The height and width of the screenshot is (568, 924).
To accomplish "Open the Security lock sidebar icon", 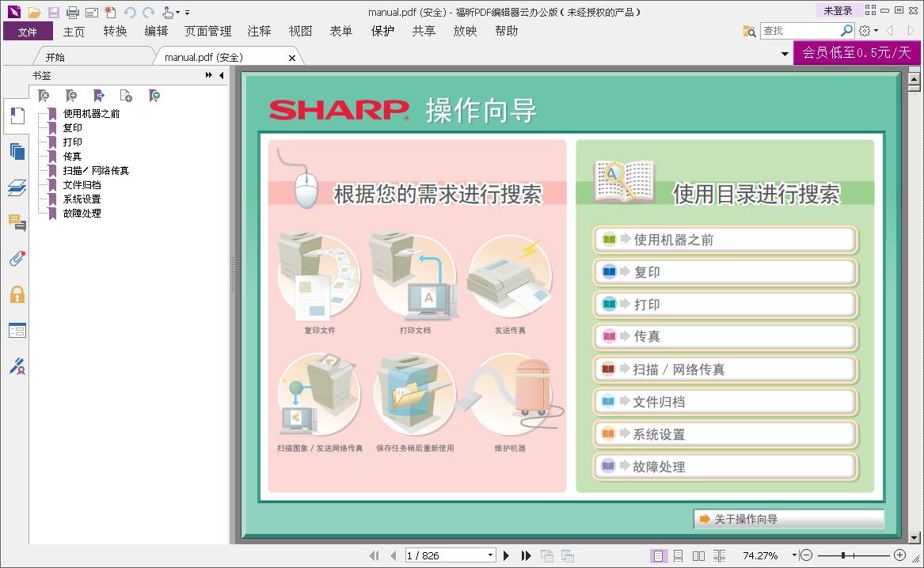I will pos(17,294).
